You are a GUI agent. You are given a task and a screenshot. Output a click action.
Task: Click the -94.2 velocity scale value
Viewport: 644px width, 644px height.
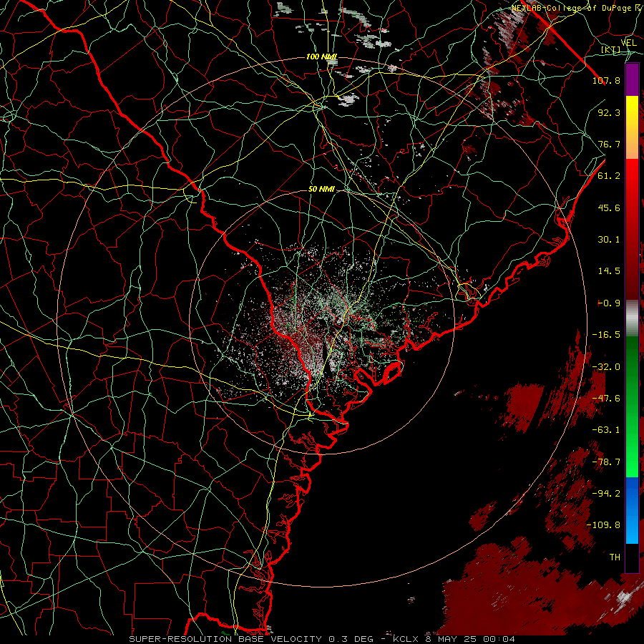tap(606, 494)
